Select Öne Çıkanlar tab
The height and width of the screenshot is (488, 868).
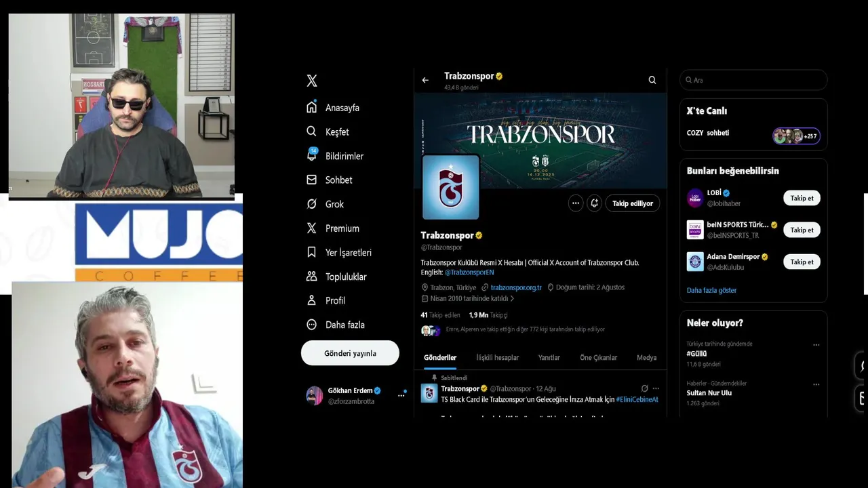click(599, 358)
